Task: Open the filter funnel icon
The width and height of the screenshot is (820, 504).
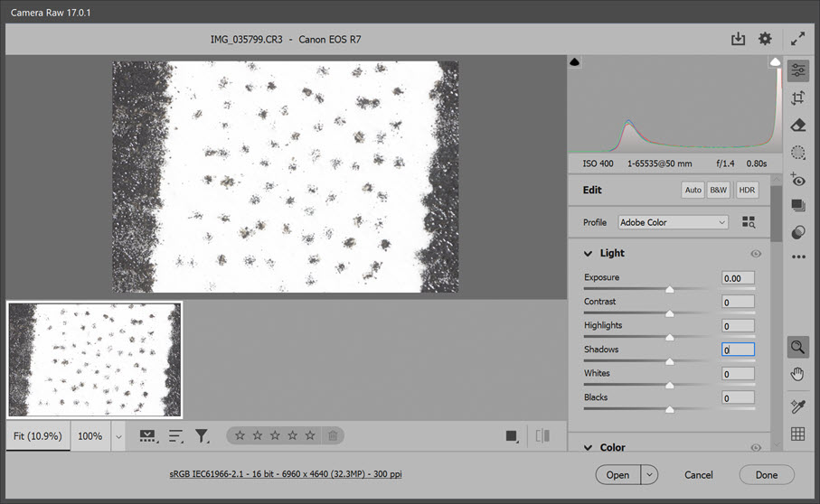Action: click(x=202, y=436)
